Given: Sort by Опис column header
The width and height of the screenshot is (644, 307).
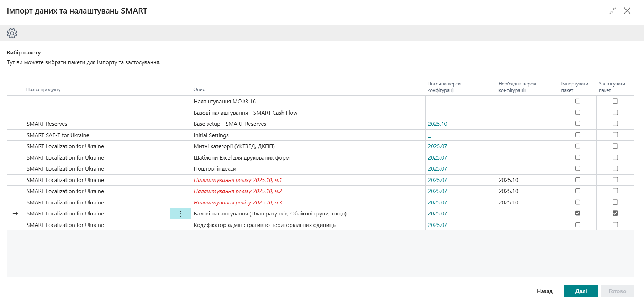Looking at the screenshot, I should coord(199,90).
